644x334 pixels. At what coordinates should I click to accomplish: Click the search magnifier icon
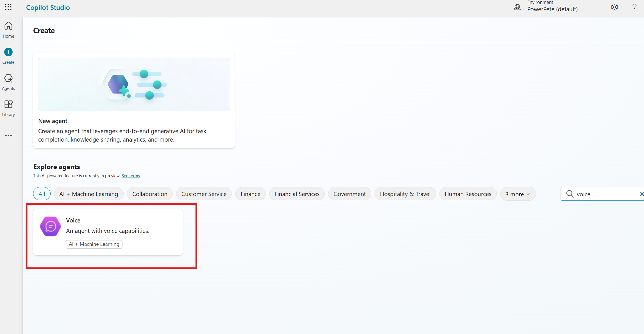(x=570, y=194)
